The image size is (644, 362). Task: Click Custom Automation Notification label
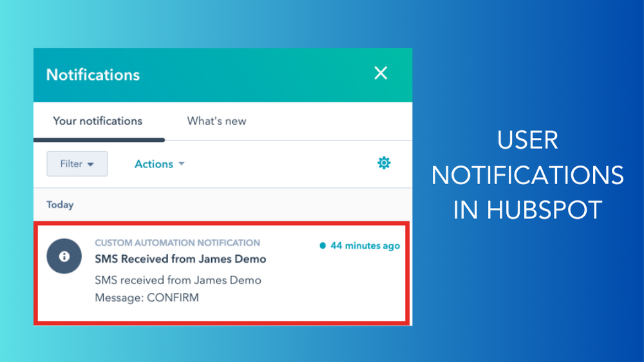(178, 243)
